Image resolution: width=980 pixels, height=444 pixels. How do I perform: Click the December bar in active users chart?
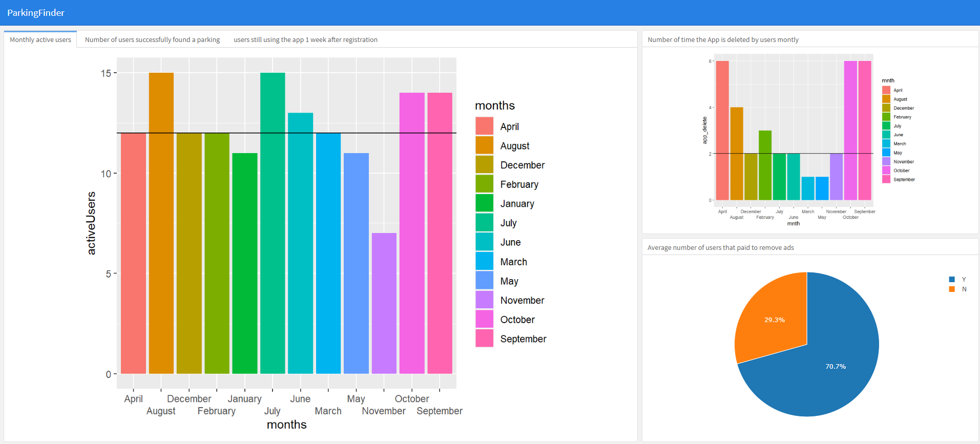point(189,253)
